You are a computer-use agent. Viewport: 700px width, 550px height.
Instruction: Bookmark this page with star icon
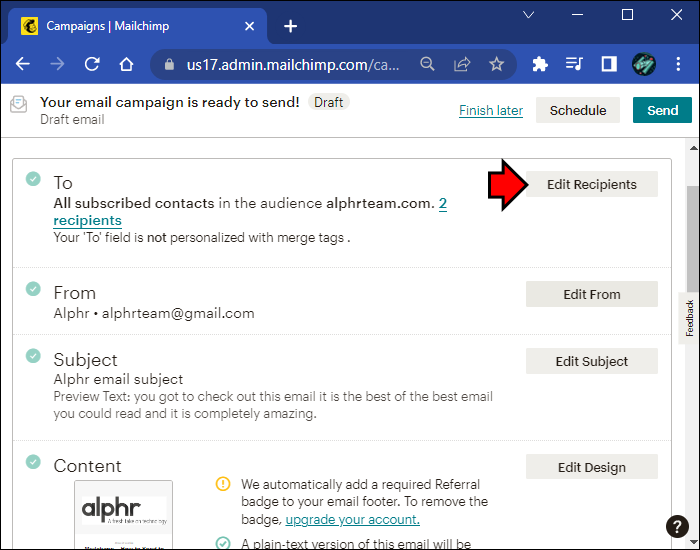tap(496, 64)
